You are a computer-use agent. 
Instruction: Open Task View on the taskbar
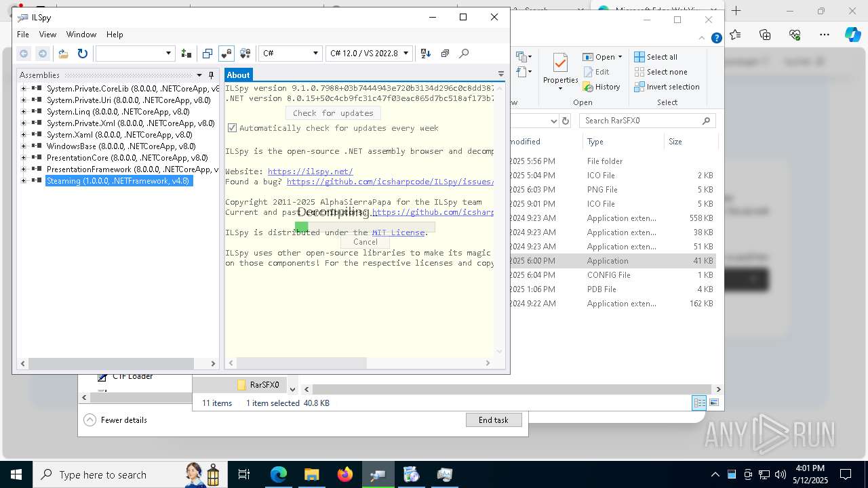pyautogui.click(x=244, y=474)
